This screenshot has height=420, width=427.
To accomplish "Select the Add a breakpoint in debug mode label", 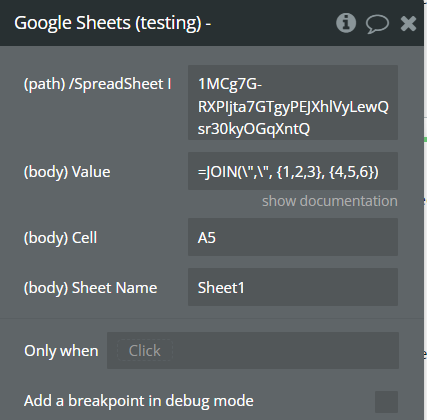I will [139, 401].
